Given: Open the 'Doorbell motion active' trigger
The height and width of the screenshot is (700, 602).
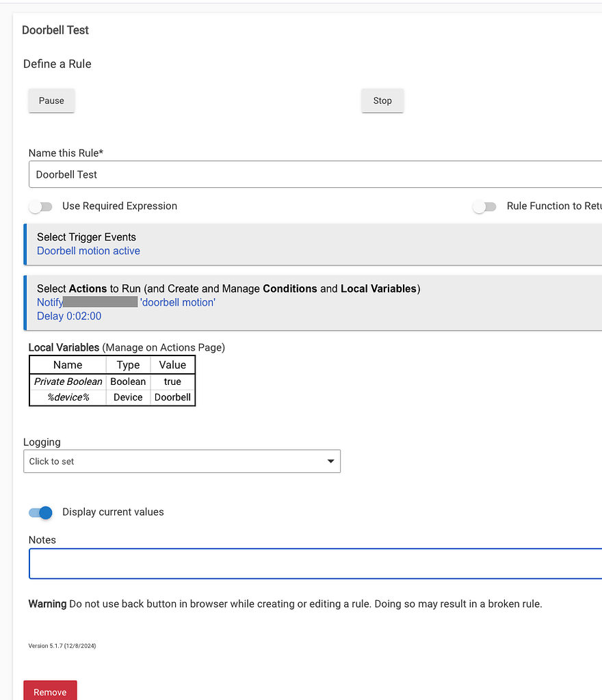Looking at the screenshot, I should tap(88, 251).
